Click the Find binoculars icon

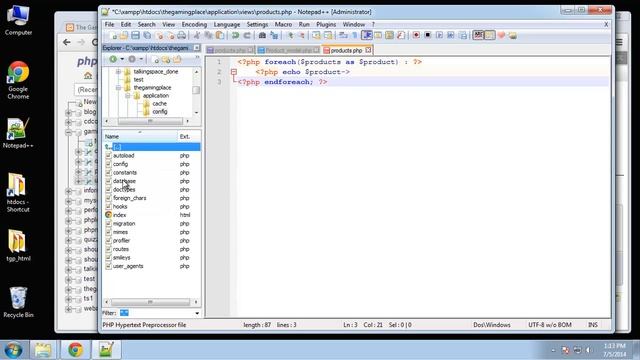pyautogui.click(x=262, y=36)
